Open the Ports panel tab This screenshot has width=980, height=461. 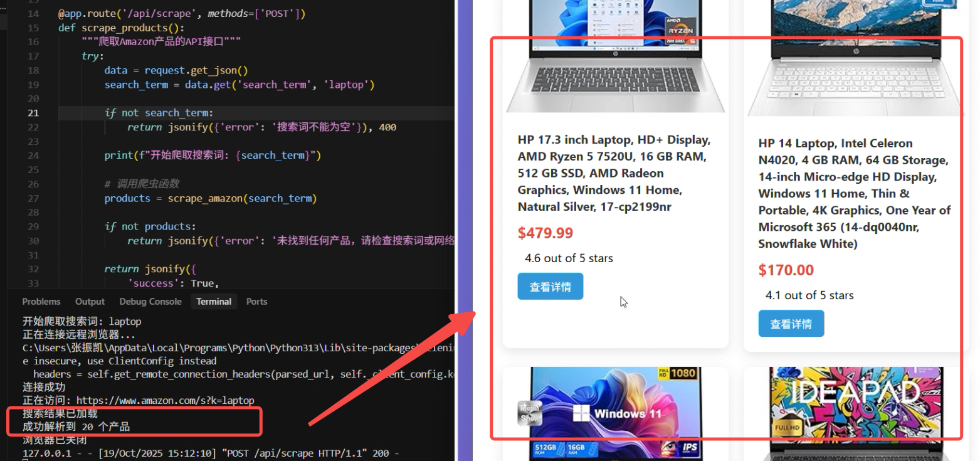[256, 302]
